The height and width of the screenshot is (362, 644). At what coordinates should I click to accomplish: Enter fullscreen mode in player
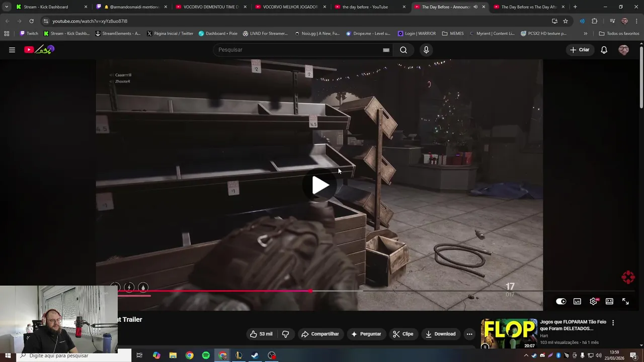(625, 302)
